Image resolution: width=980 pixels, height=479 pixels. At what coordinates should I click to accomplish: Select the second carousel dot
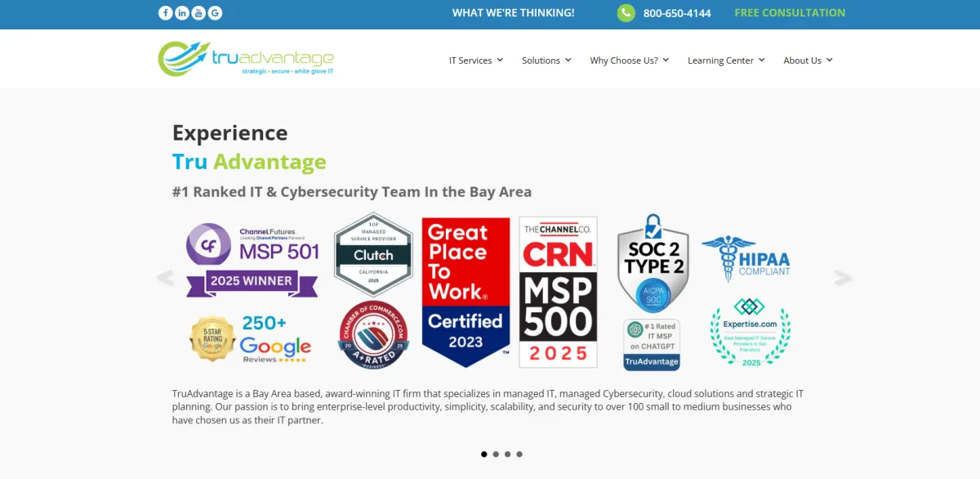pos(496,454)
